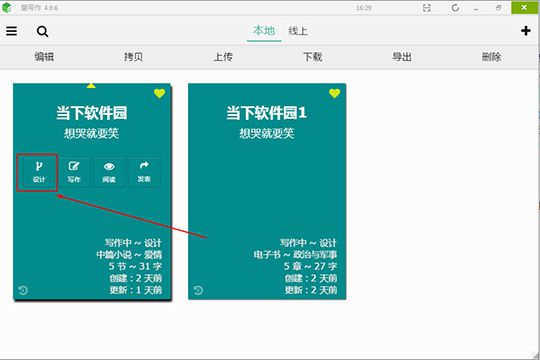Screen dimensions: 540x360
Task: Click 电子书 ~ 政治与军事 text on the second card
Action: pos(295,255)
